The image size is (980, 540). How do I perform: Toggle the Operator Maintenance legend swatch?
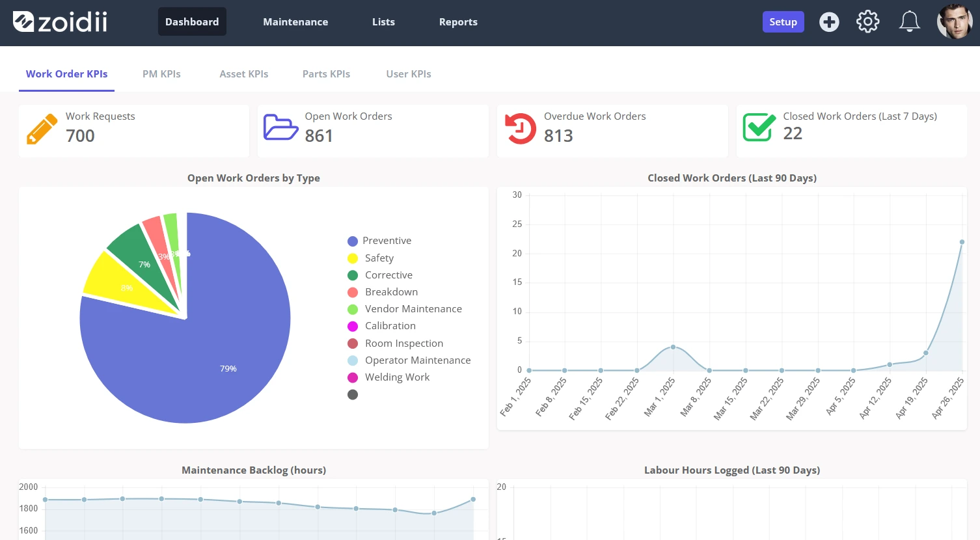(x=353, y=360)
